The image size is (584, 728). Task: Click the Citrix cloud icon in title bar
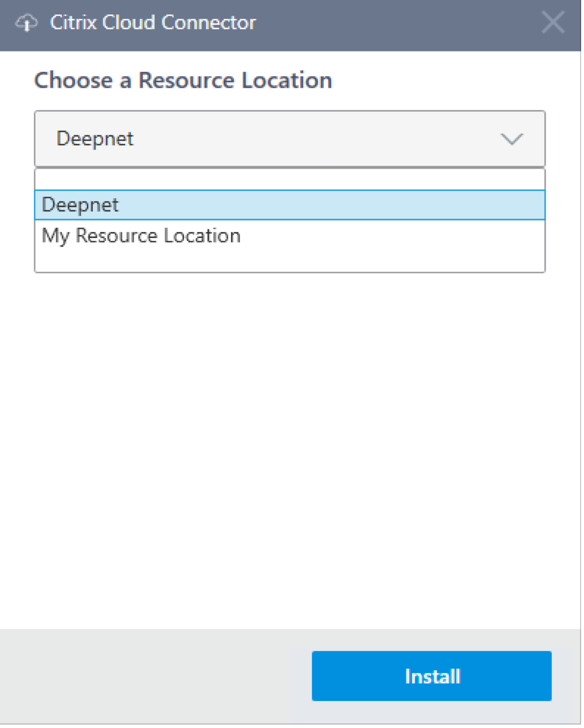[26, 23]
